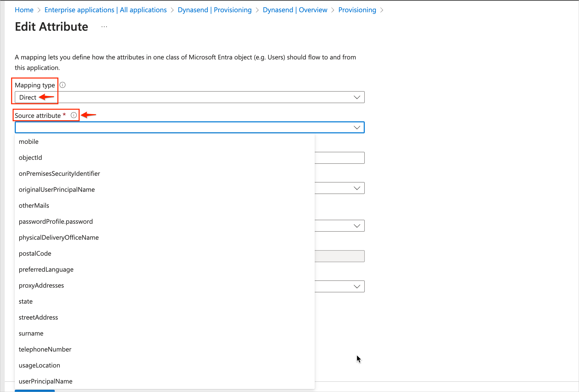Select objectId from the attribute list
Screen dimensions: 579x392
[30, 157]
